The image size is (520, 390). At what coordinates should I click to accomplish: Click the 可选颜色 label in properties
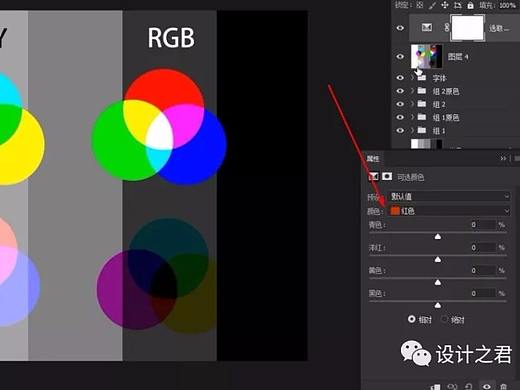pyautogui.click(x=410, y=177)
